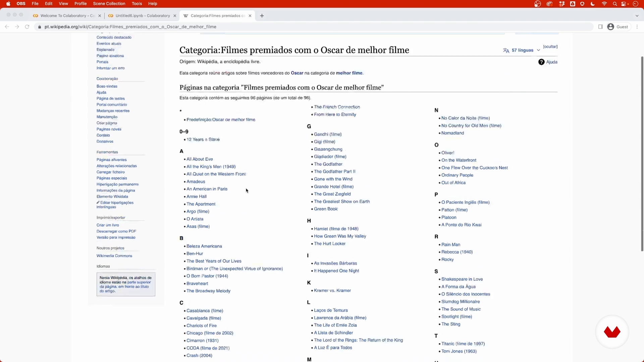This screenshot has width=644, height=362.
Task: Click the page vertical scrollbar
Action: click(642, 154)
